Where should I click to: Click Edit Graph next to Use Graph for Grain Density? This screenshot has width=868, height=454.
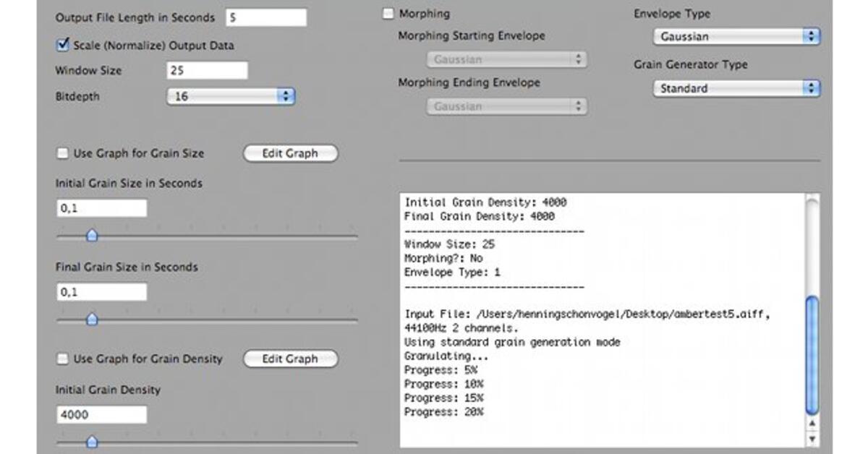pyautogui.click(x=289, y=359)
